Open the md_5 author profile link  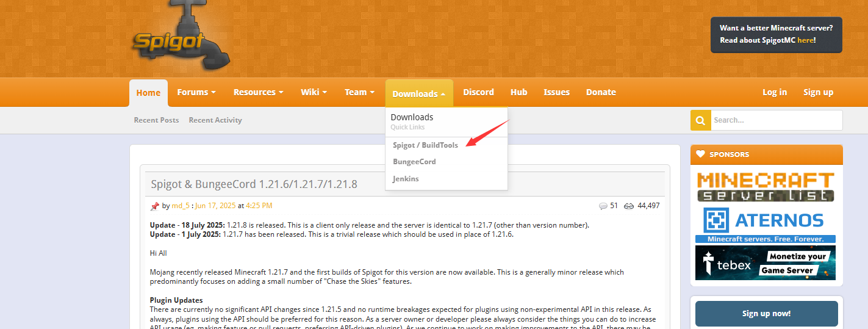point(181,206)
